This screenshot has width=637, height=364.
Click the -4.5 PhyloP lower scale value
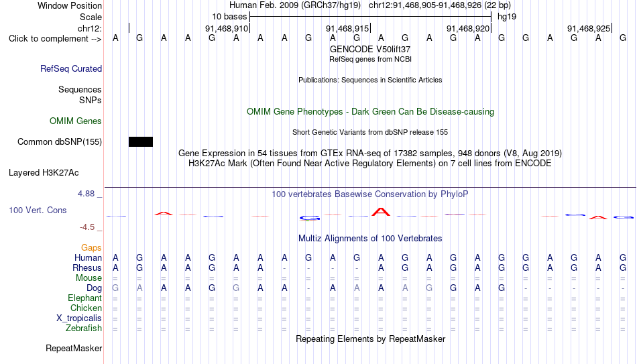coord(87,227)
